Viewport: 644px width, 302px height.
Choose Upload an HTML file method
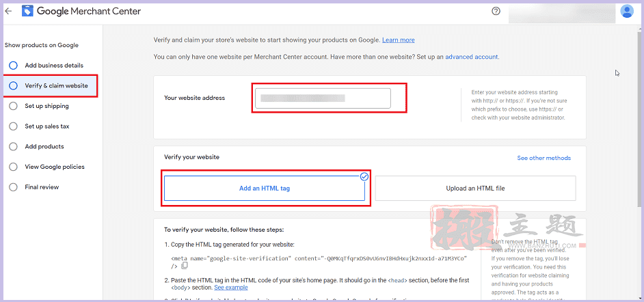pyautogui.click(x=476, y=189)
